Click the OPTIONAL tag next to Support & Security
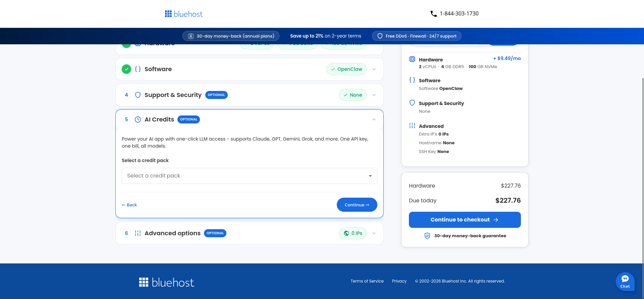This screenshot has height=299, width=644. (x=216, y=95)
